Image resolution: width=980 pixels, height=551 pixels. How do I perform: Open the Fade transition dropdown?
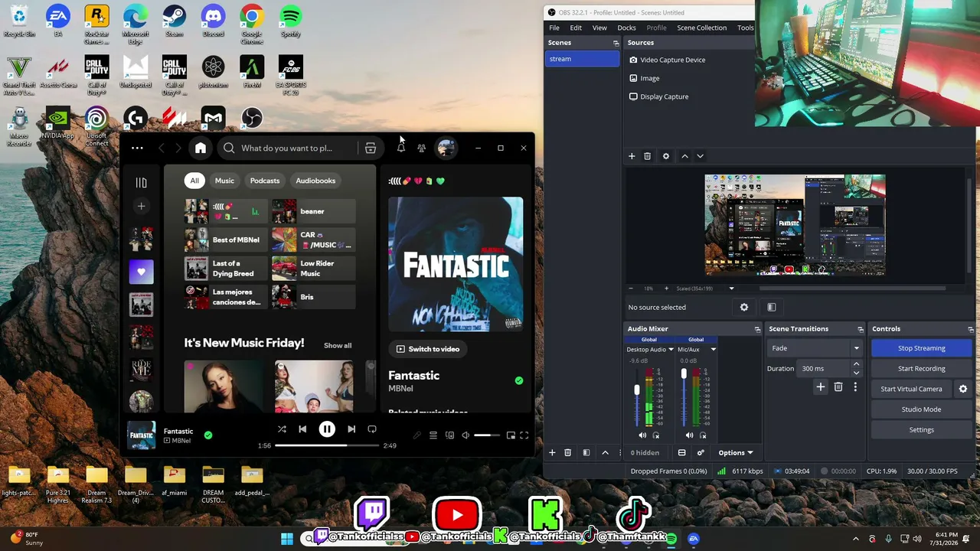pos(815,348)
